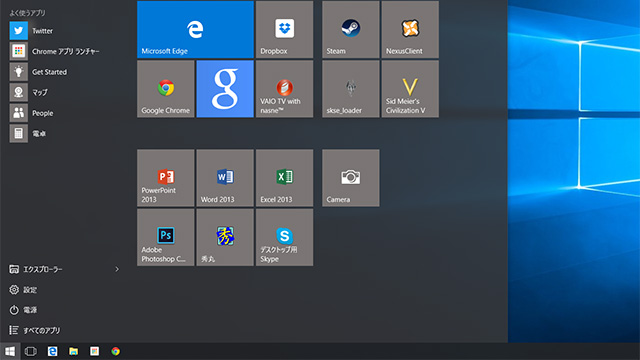Launch the Word 2013 tile
Image resolution: width=640 pixels, height=360 pixels.
pyautogui.click(x=225, y=178)
